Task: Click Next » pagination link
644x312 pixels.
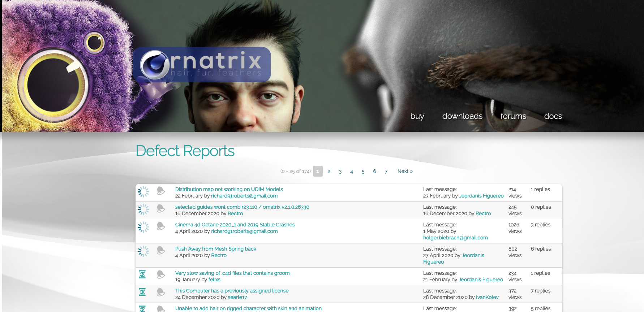Action: point(405,171)
